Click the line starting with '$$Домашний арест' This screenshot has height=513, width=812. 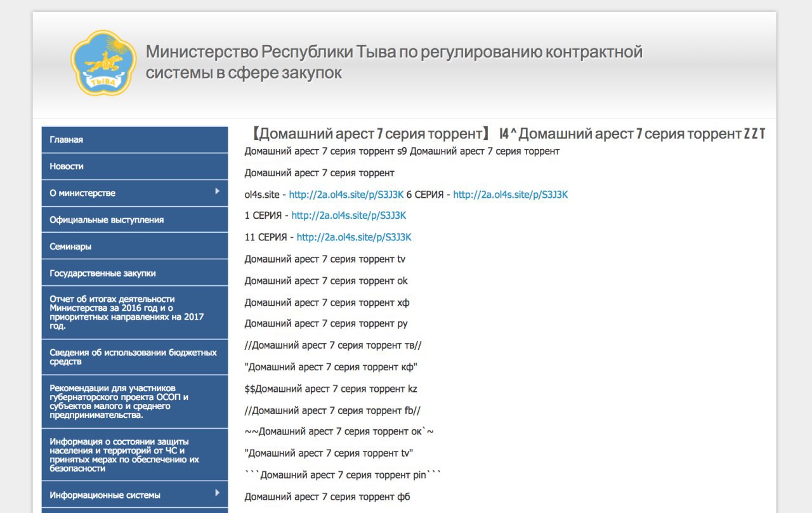click(331, 389)
